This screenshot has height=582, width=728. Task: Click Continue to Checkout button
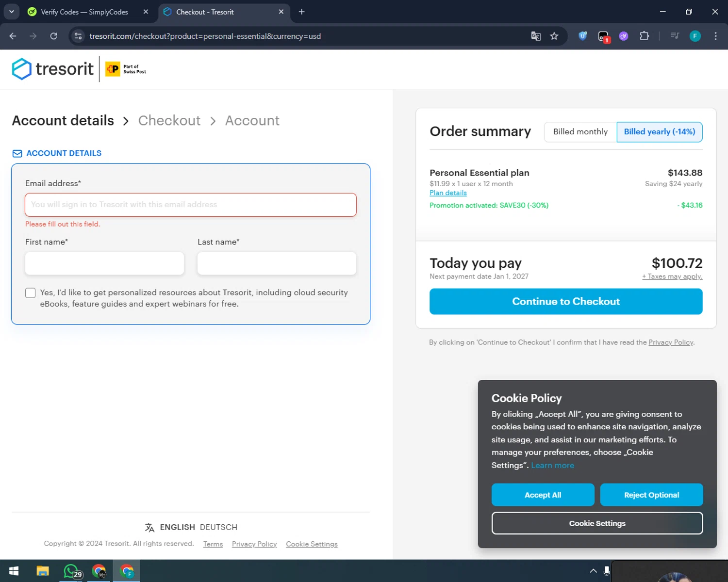566,302
